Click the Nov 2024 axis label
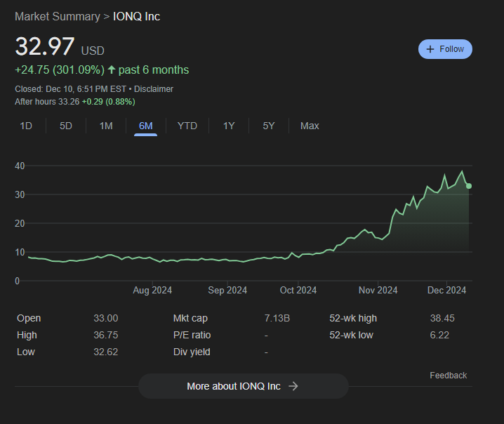Screen dimensions: 504x424 tap(378, 291)
